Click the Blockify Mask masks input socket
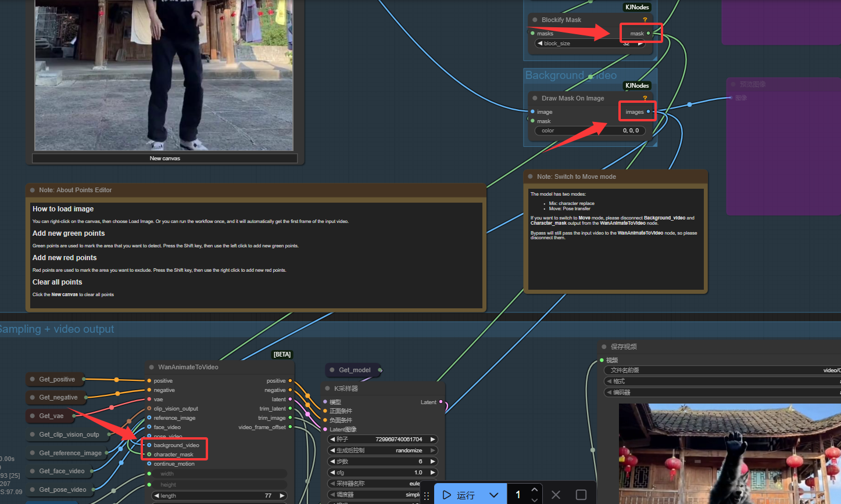This screenshot has width=841, height=504. pyautogui.click(x=532, y=34)
